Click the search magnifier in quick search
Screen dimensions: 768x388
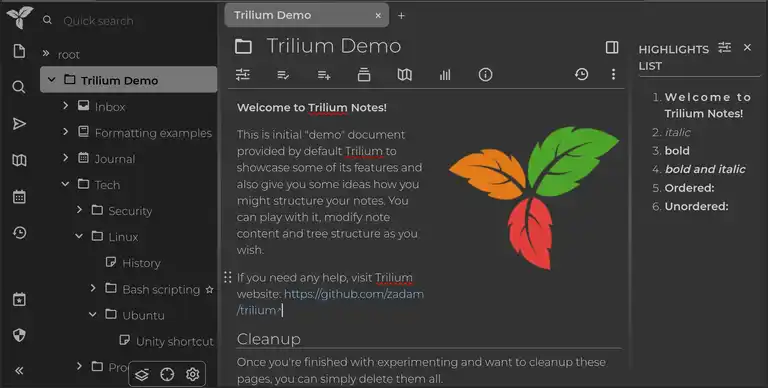coord(47,20)
